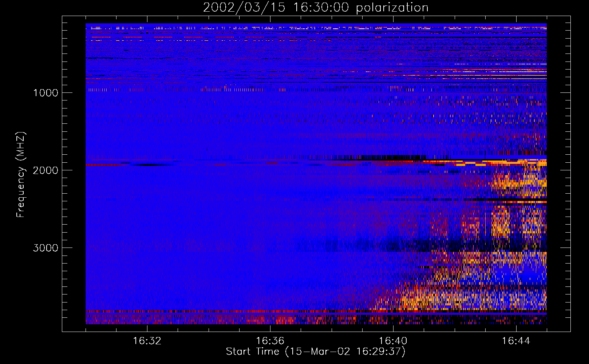Click the "16:40" time tick label
Viewport: 589px width, 364px height.
coord(393,341)
